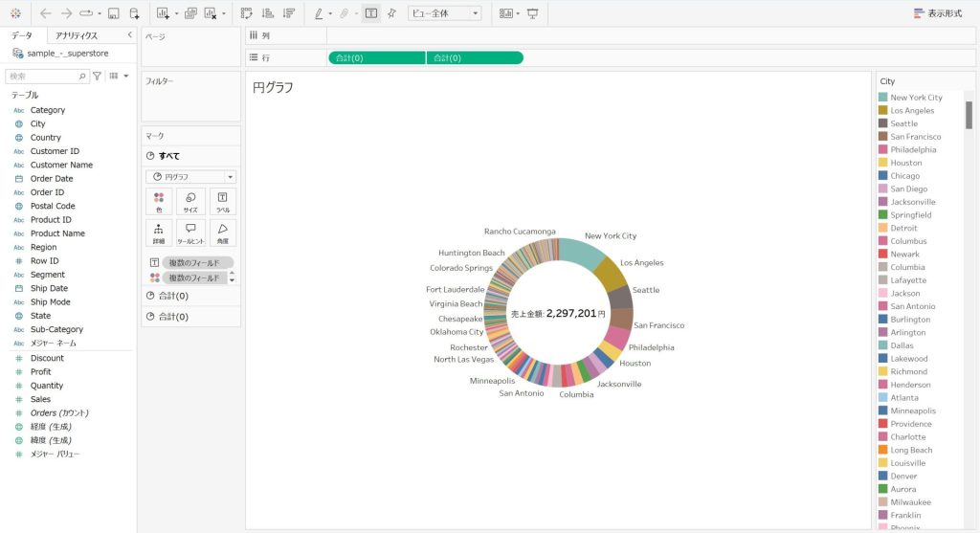This screenshot has height=533, width=980.
Task: Open the 色 color mark card
Action: (159, 201)
